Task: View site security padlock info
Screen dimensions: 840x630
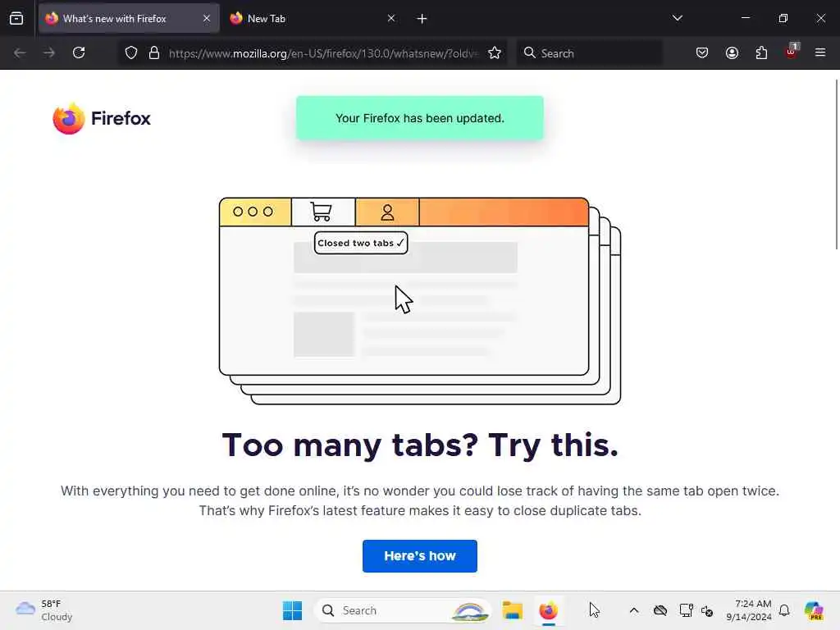Action: click(154, 53)
